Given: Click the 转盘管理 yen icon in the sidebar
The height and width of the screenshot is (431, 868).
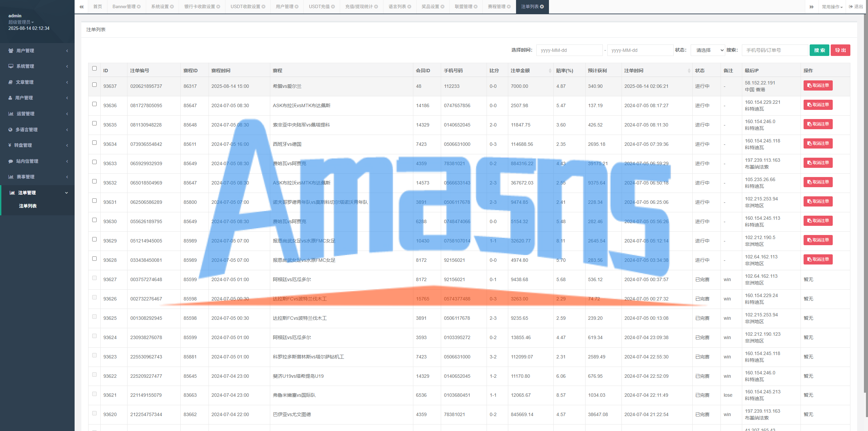Looking at the screenshot, I should 10,145.
